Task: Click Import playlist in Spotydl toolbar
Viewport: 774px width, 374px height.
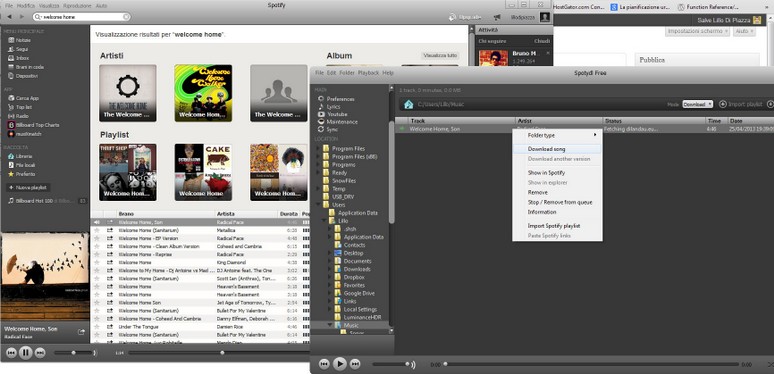Action: pyautogui.click(x=740, y=104)
